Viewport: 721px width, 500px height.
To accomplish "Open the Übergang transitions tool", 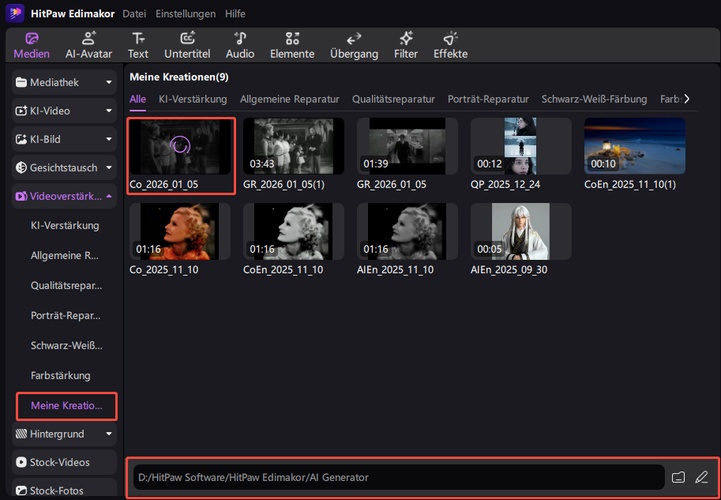I will point(354,46).
